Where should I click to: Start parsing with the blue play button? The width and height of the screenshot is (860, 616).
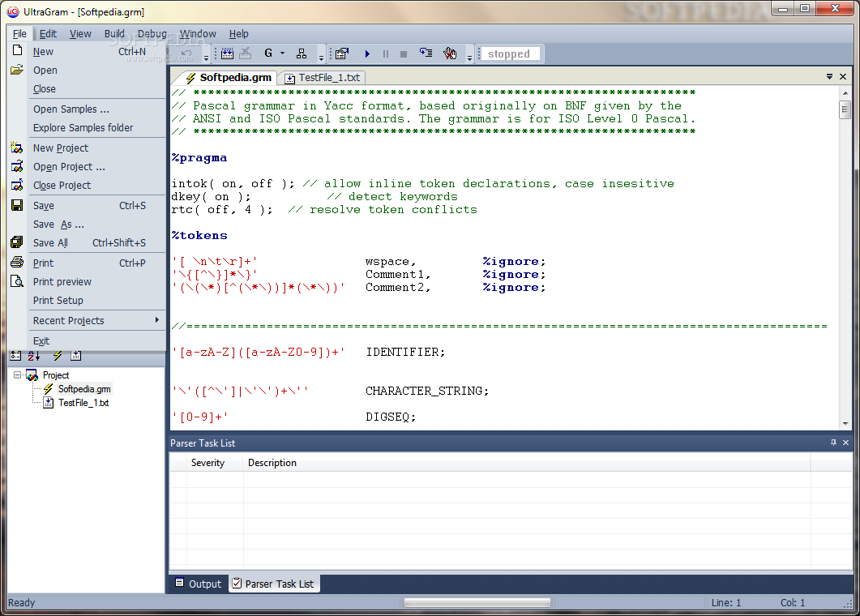(x=367, y=53)
